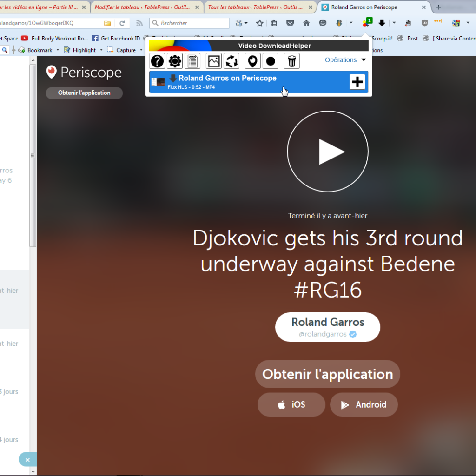The image size is (476, 476).
Task: Click the folder icon in address bar
Action: (107, 23)
